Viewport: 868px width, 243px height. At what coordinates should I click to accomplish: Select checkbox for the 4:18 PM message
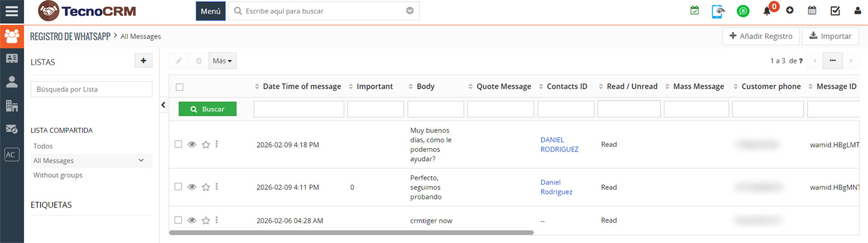click(178, 145)
